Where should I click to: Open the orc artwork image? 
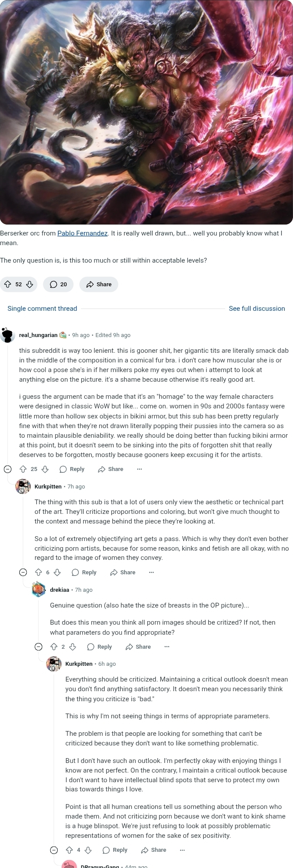coord(146,112)
